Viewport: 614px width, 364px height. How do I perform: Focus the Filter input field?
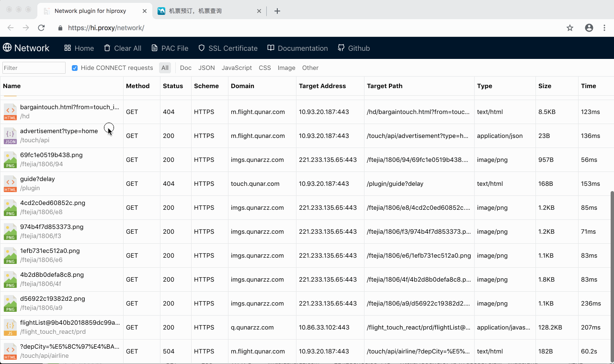[x=34, y=68]
